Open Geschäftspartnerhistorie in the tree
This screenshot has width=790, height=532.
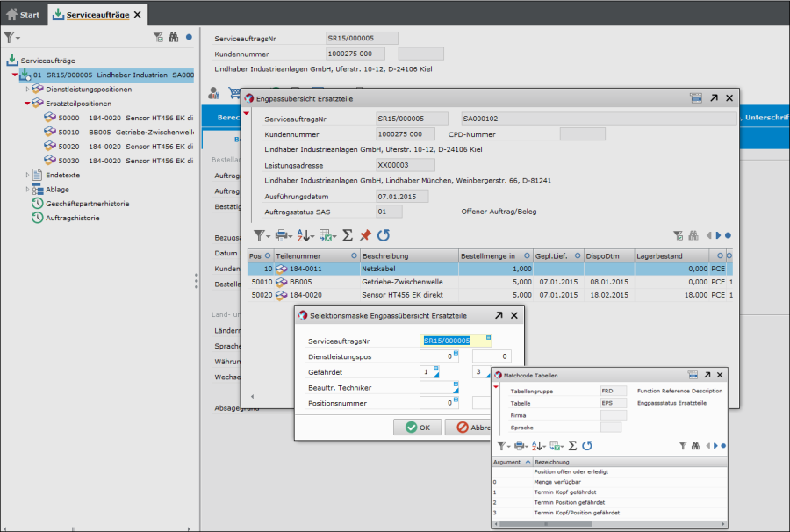[x=87, y=204]
